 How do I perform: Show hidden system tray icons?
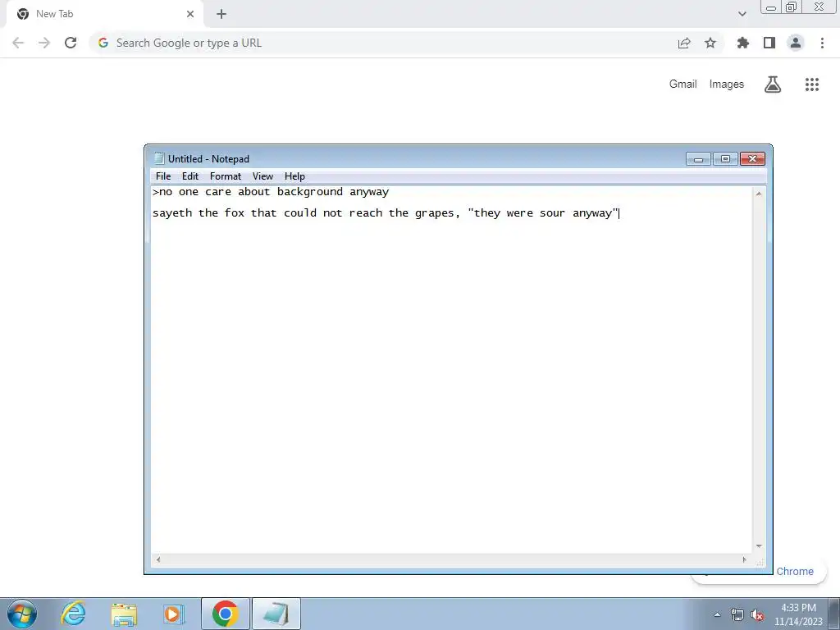(x=717, y=615)
